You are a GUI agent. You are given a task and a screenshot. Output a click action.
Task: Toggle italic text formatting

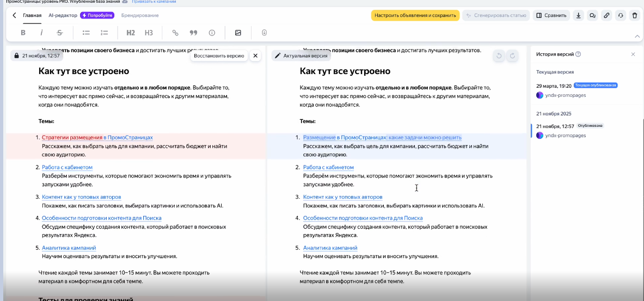41,33
